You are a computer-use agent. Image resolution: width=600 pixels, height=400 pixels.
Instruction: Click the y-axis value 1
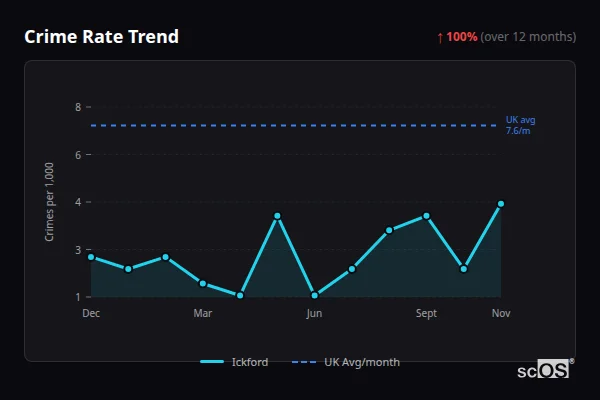78,297
